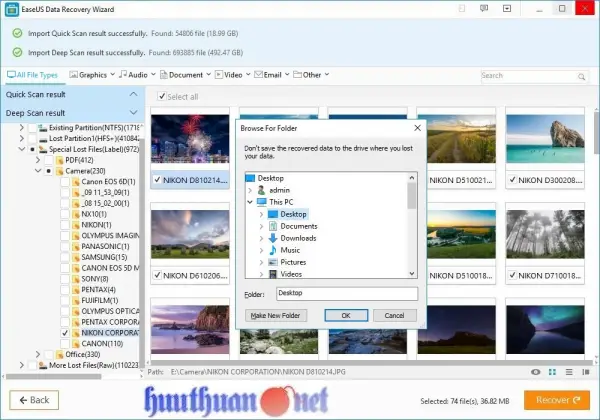Click the preview eye icon in status bar
The height and width of the screenshot is (420, 600).
pyautogui.click(x=536, y=372)
